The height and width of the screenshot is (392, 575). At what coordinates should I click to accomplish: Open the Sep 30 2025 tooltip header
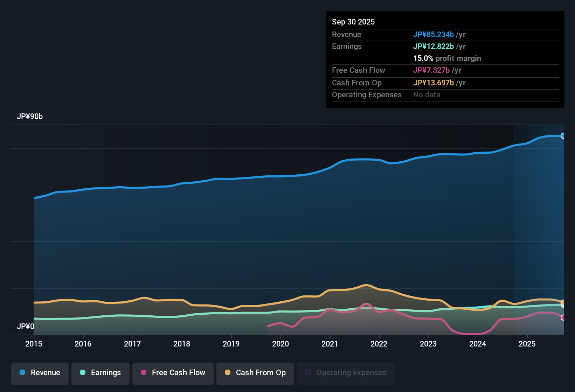353,22
